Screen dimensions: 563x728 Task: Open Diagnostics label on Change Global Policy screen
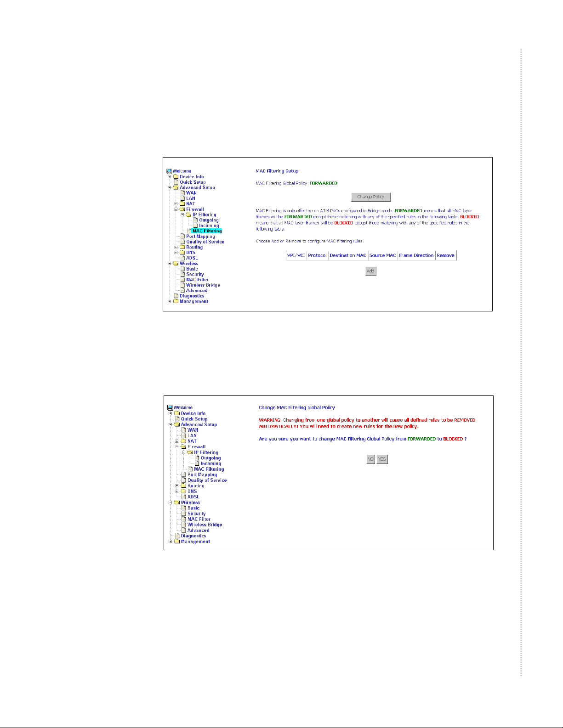coord(193,536)
